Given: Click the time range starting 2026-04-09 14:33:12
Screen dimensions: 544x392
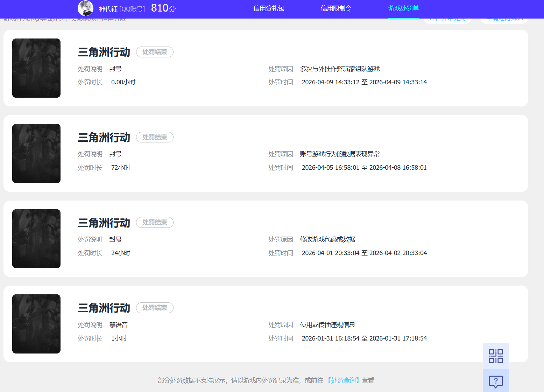Looking at the screenshot, I should pyautogui.click(x=364, y=82).
